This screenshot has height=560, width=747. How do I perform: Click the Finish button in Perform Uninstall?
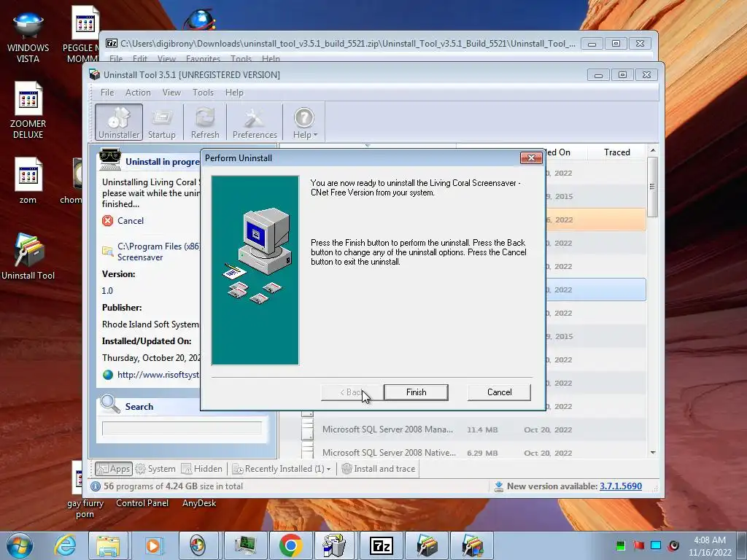point(416,392)
